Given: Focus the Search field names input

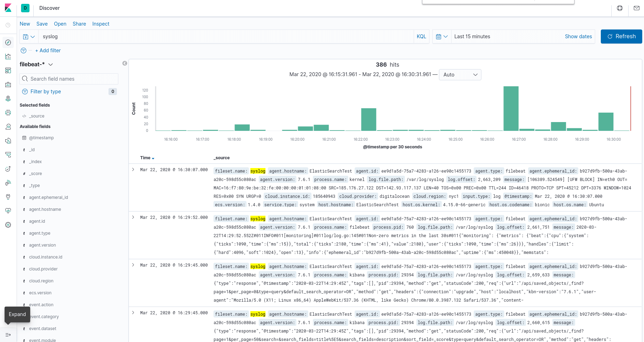Looking at the screenshot, I should (69, 79).
